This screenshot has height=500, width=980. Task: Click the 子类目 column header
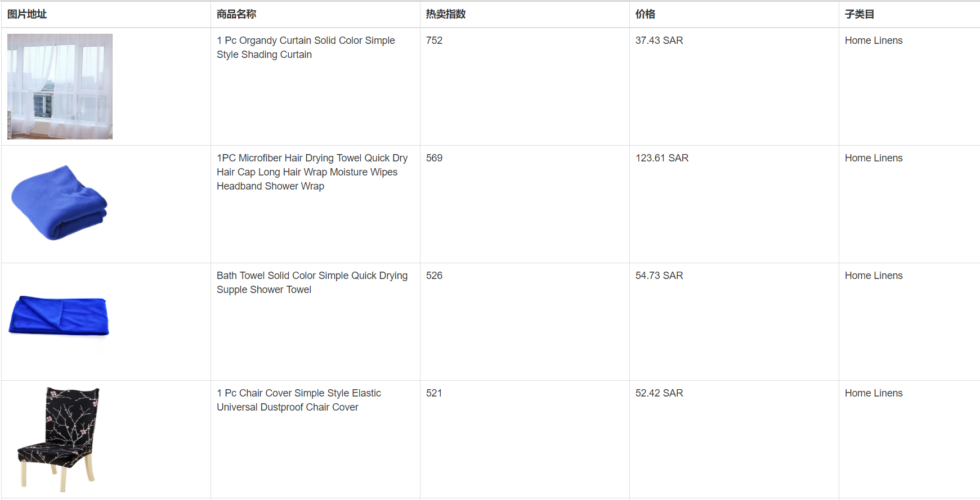coord(859,14)
